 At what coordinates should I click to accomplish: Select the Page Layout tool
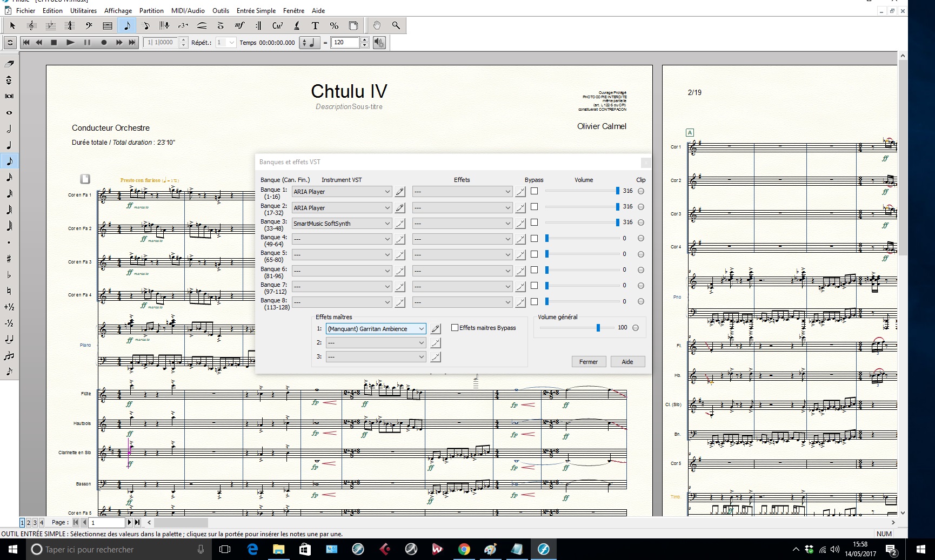pyautogui.click(x=353, y=25)
